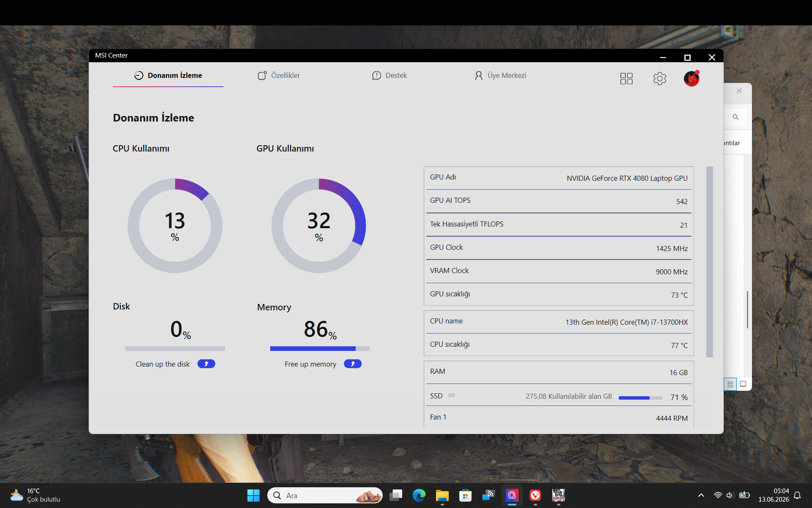Viewport: 812px width, 508px height.
Task: Switch to the Donanım İzleme tab
Action: click(168, 75)
